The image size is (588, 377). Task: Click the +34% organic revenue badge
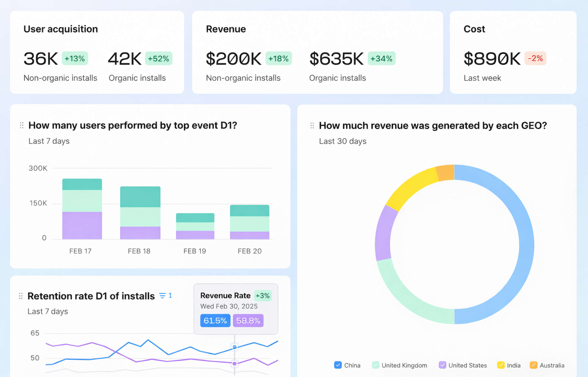(x=381, y=59)
